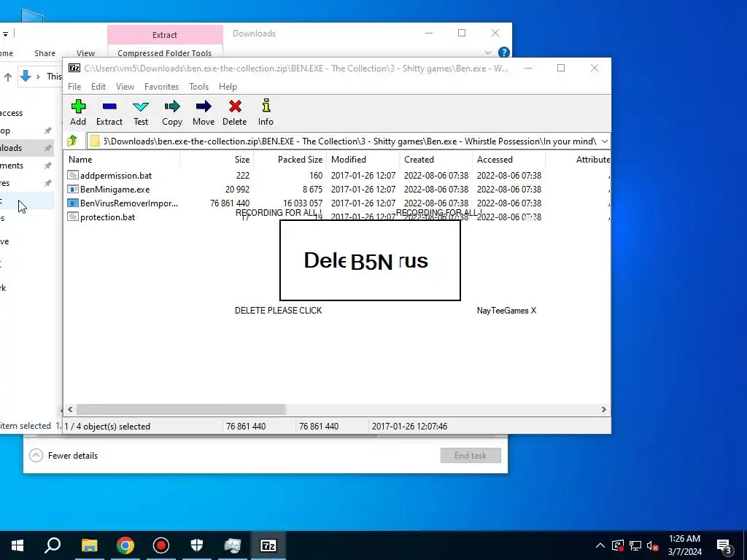
Task: Click 2017-01-26 12:07:46 in status bar
Action: (410, 426)
